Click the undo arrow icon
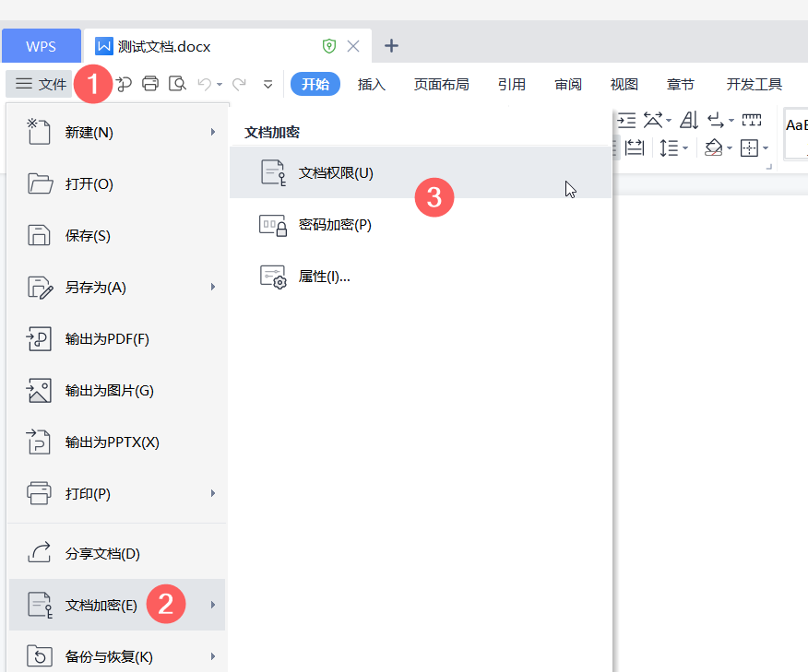The width and height of the screenshot is (808, 672). [205, 84]
